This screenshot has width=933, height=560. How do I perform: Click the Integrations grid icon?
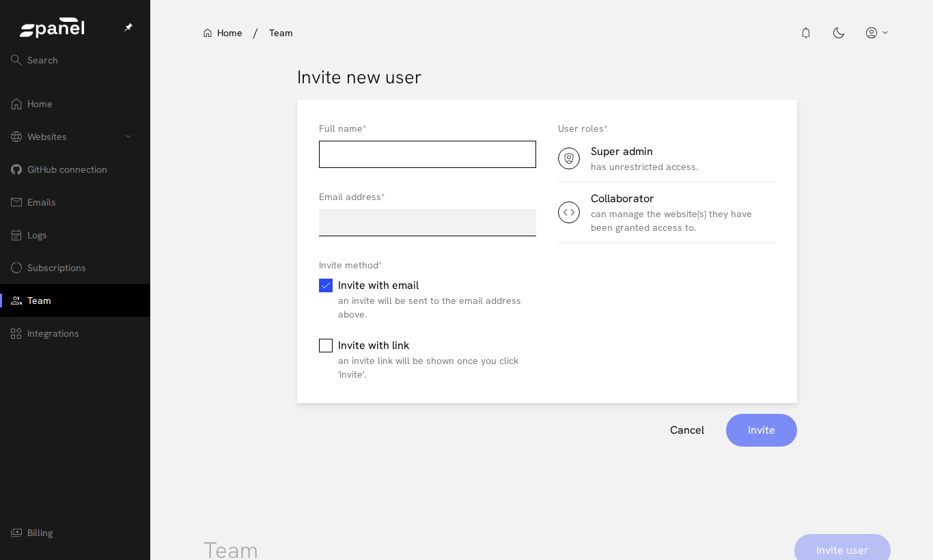pyautogui.click(x=16, y=333)
